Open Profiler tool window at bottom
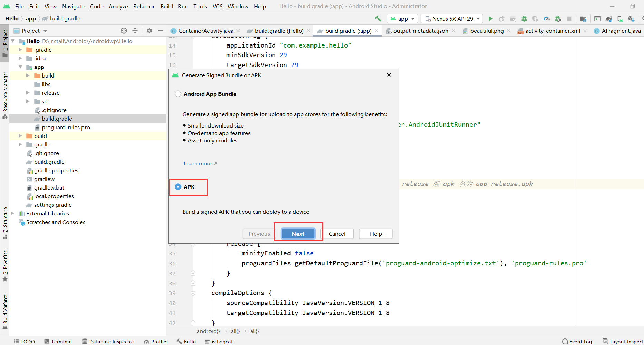The image size is (644, 345). [156, 341]
